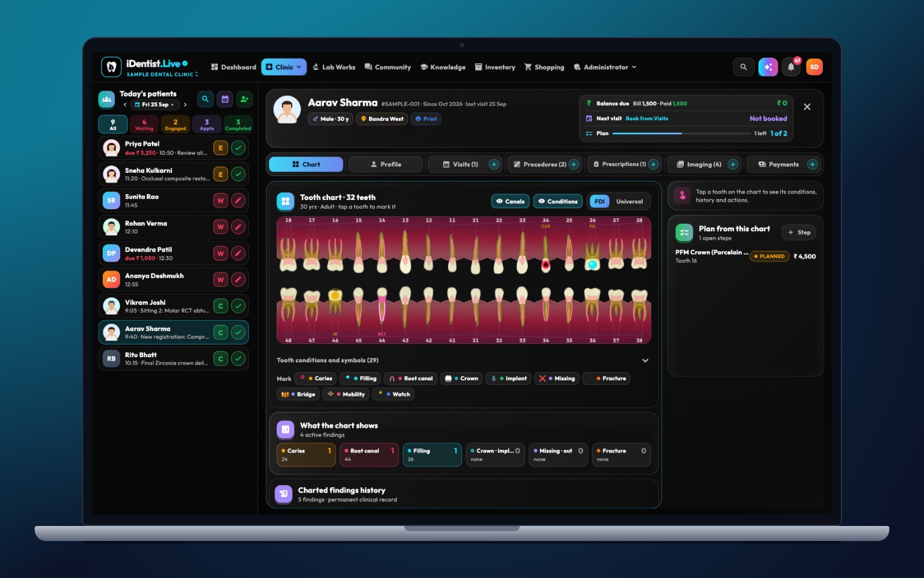The height and width of the screenshot is (578, 924).
Task: Search today's patients with magnifier icon
Action: tap(205, 99)
